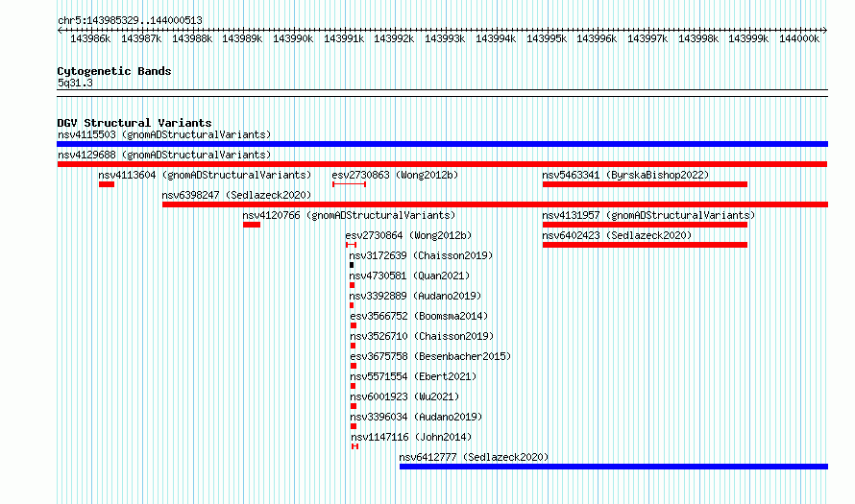The height and width of the screenshot is (504, 855).
Task: Click the esv2730864 small red bracket glyph
Action: pyautogui.click(x=351, y=245)
